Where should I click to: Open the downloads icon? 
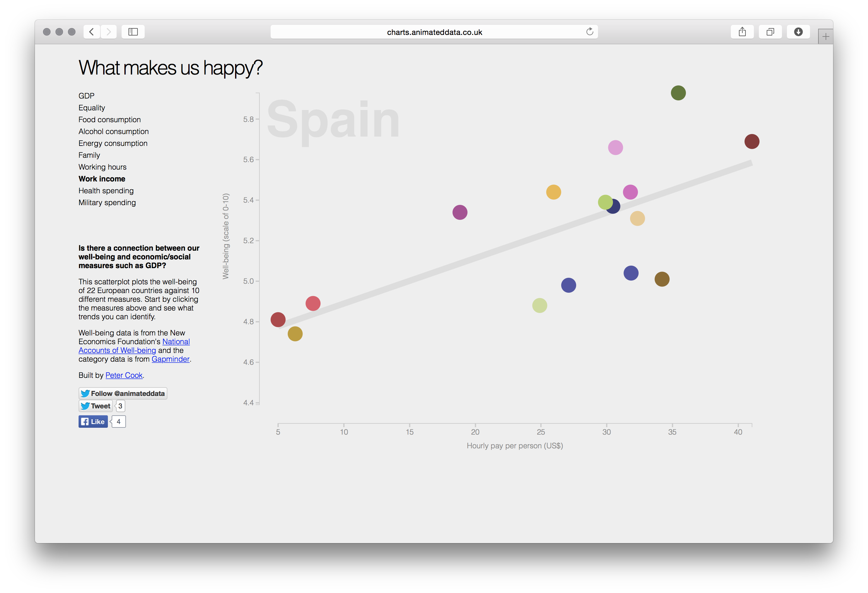point(798,32)
